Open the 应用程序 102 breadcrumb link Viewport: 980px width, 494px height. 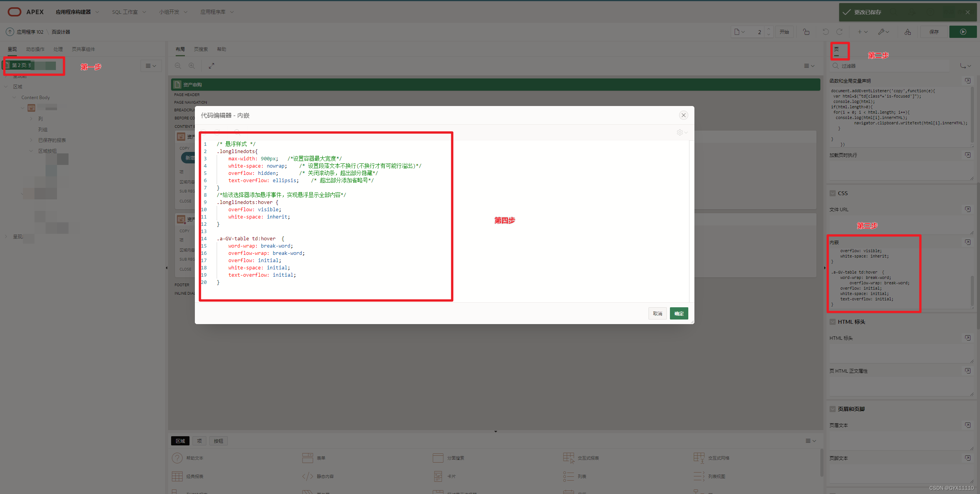[x=30, y=32]
